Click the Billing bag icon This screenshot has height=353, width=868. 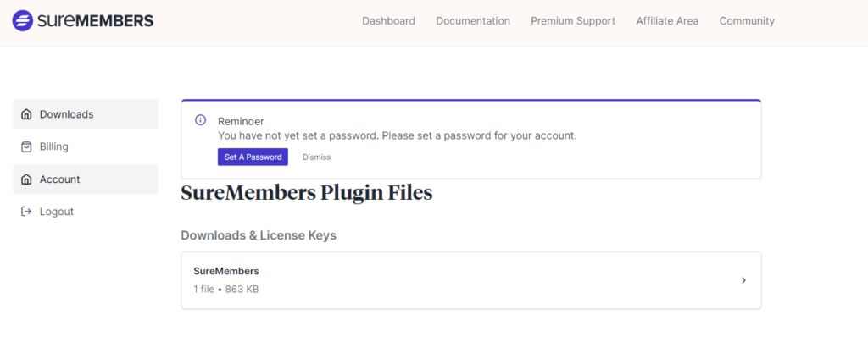[x=26, y=146]
